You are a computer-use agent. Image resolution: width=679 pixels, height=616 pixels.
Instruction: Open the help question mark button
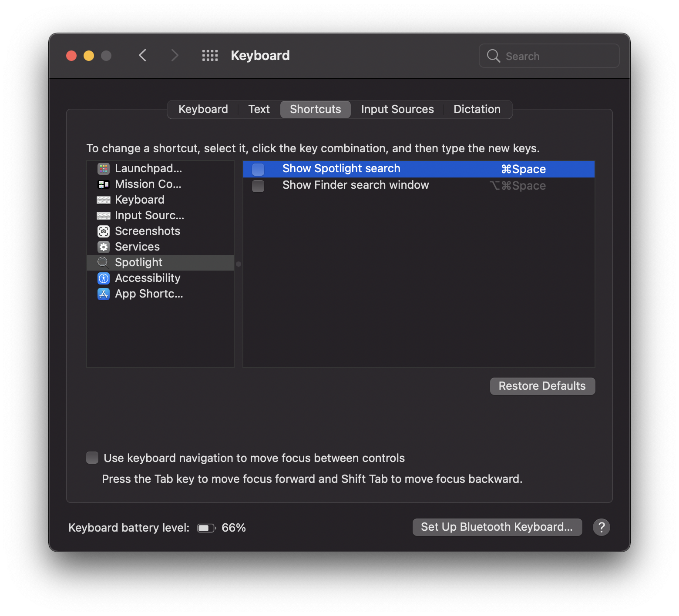click(601, 527)
